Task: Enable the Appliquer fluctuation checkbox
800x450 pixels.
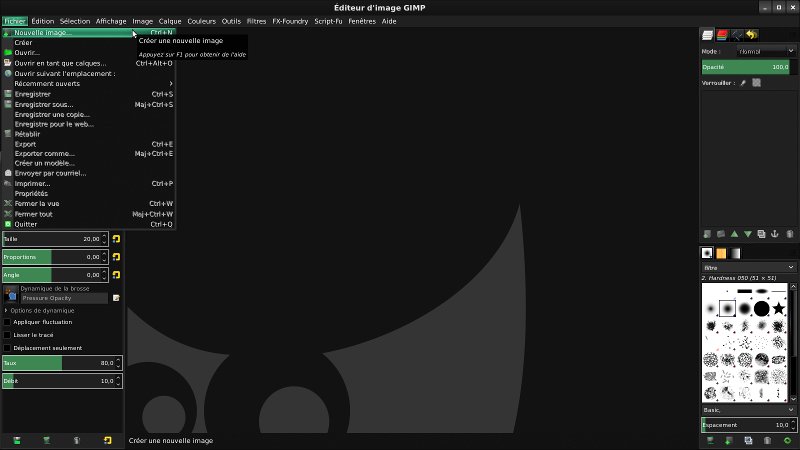Action: point(7,322)
